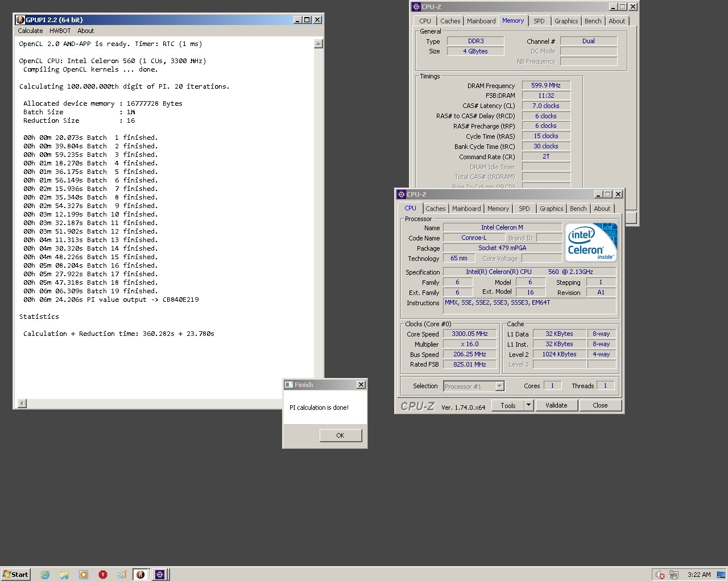Open the About tab in back CPU-Z window

pos(617,21)
